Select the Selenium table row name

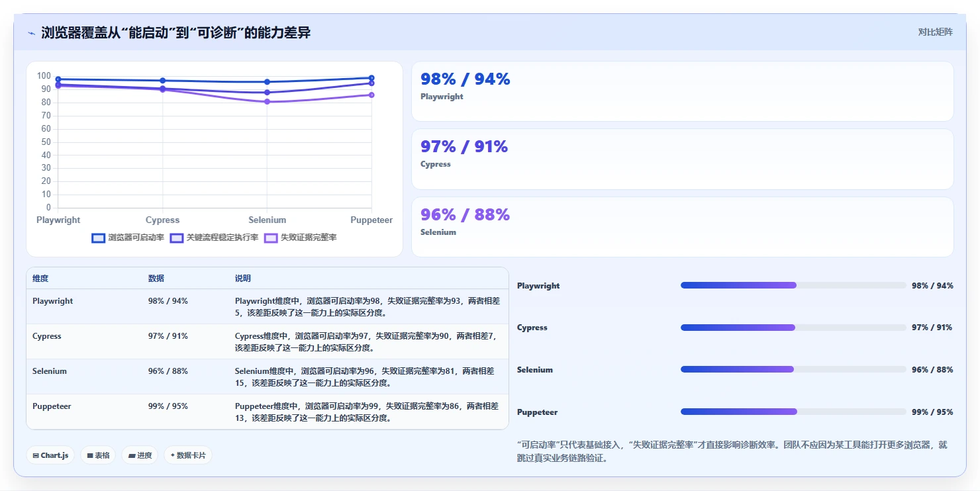(x=50, y=371)
